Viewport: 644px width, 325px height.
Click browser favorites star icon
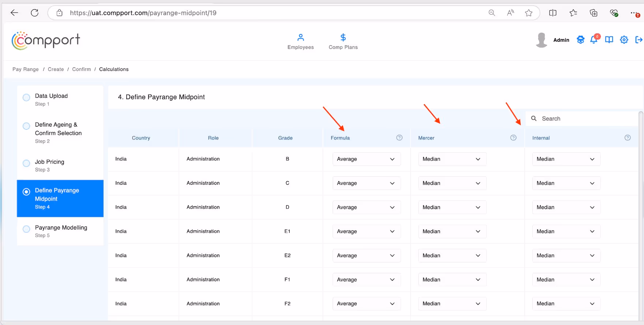click(528, 13)
